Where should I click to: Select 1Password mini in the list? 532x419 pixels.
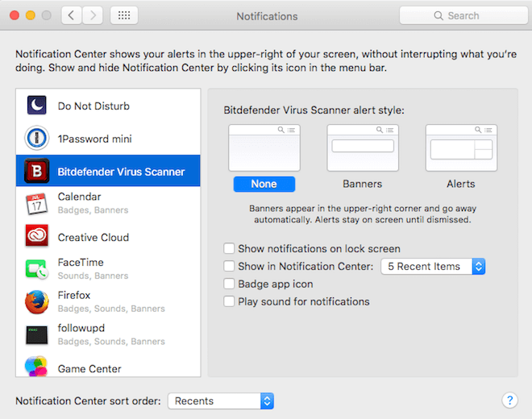point(108,139)
